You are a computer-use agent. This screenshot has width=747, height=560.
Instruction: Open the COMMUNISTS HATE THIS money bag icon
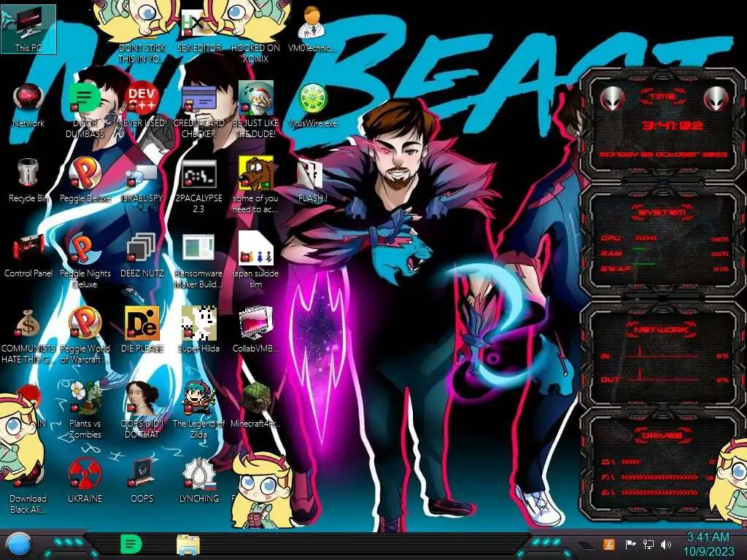click(28, 335)
